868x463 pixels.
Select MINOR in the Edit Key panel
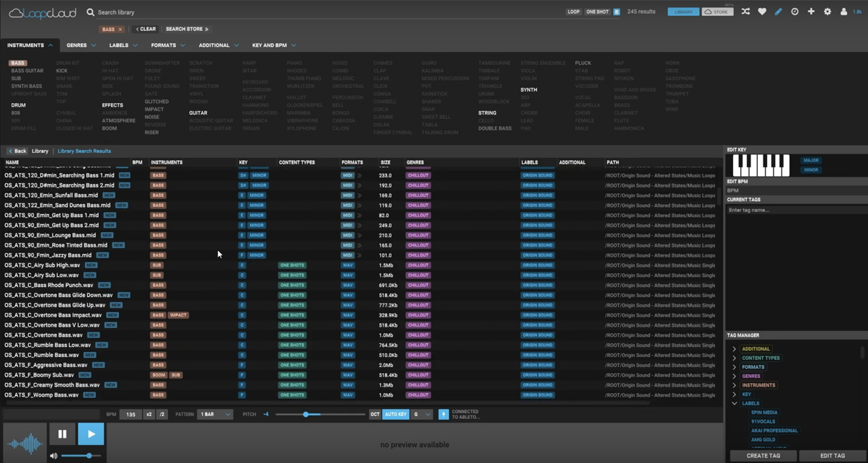(811, 169)
